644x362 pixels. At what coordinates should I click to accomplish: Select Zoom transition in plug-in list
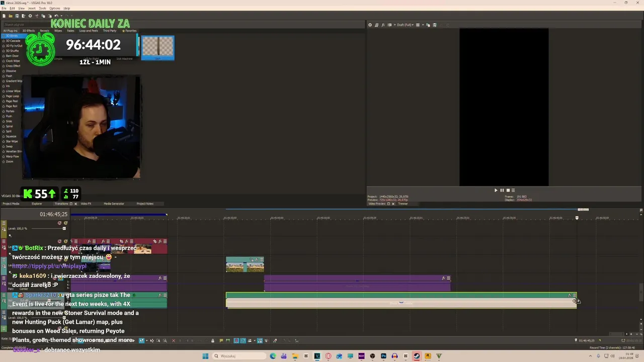click(10, 161)
